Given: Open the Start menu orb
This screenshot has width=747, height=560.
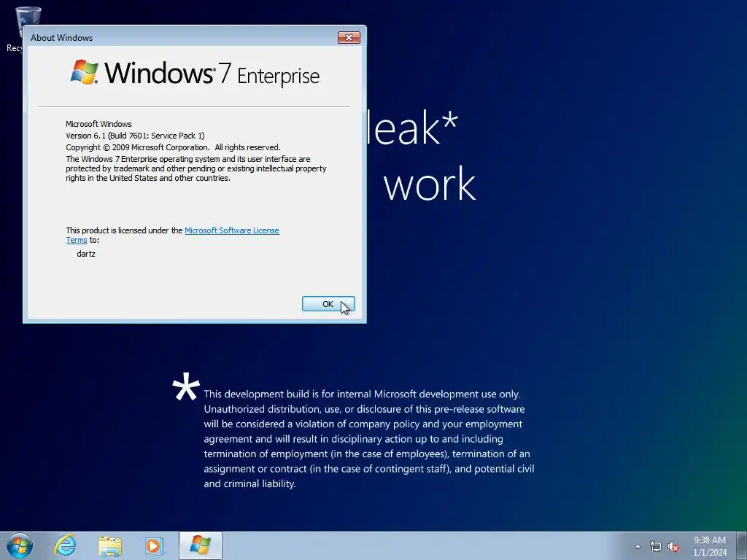Looking at the screenshot, I should pyautogui.click(x=20, y=545).
